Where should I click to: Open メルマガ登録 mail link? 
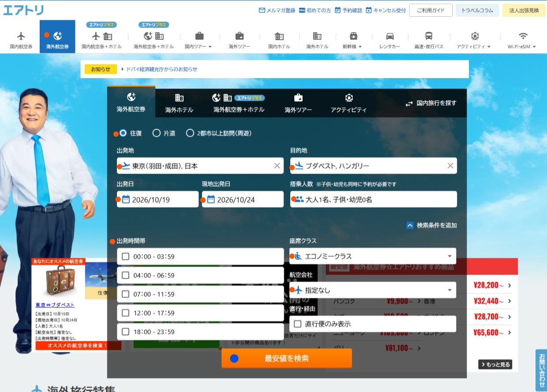(x=277, y=10)
